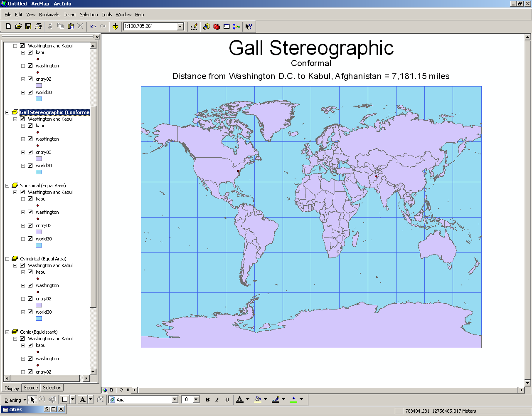The image size is (532, 416).
Task: Click the Add Data yellow plus icon
Action: [x=115, y=26]
